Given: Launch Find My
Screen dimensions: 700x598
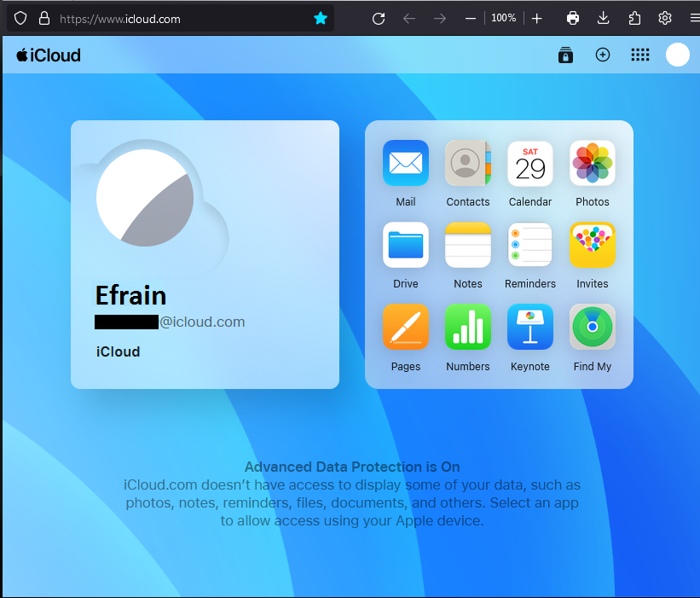Looking at the screenshot, I should point(592,327).
